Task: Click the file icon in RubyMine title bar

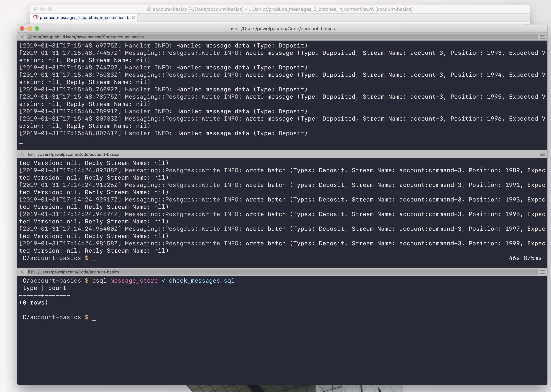Action: 148,9
